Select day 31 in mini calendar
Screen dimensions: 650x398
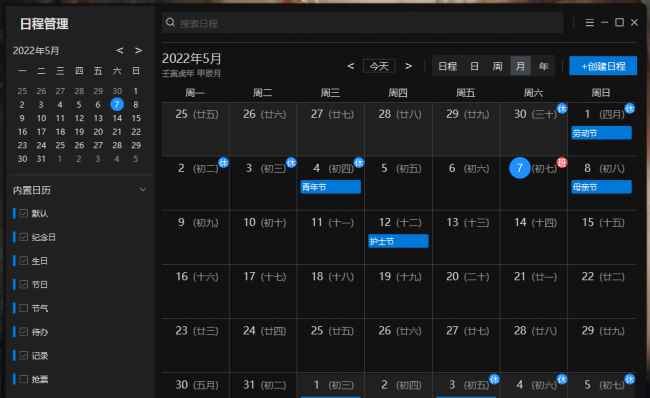pos(41,159)
